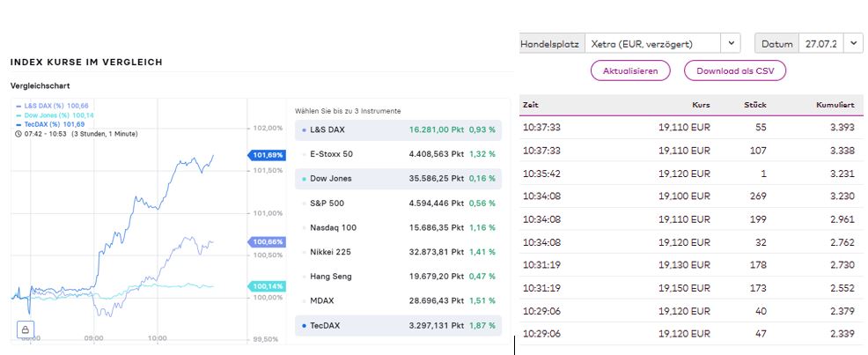Sort by the Zeit column header

(x=531, y=105)
